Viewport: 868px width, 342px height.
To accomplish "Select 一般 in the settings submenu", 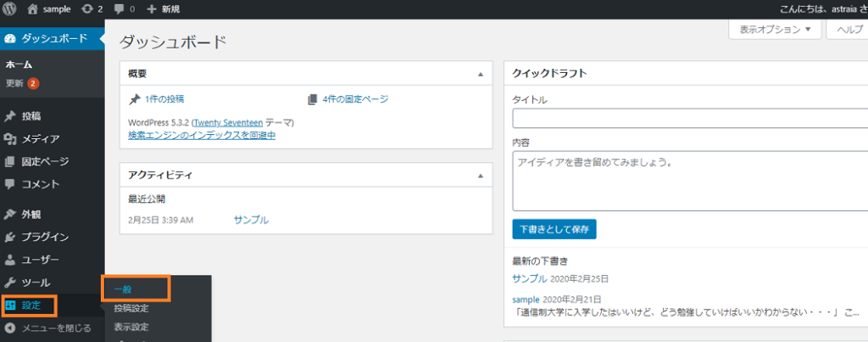I will coord(124,289).
